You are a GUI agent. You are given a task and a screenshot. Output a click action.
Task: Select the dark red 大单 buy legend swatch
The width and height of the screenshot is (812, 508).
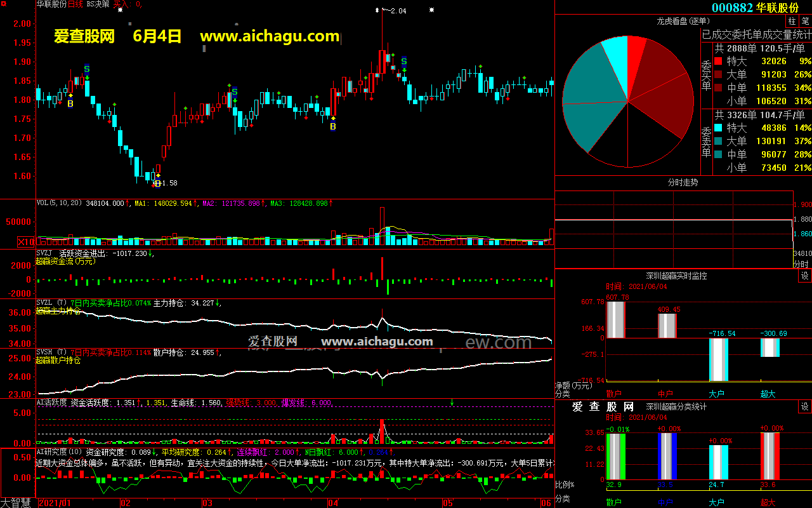(x=718, y=75)
